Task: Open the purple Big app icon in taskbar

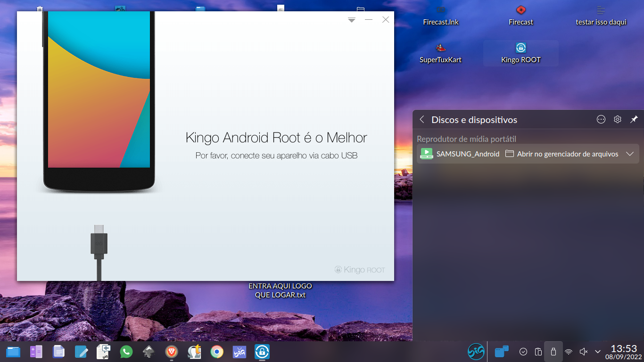Action: point(239,352)
